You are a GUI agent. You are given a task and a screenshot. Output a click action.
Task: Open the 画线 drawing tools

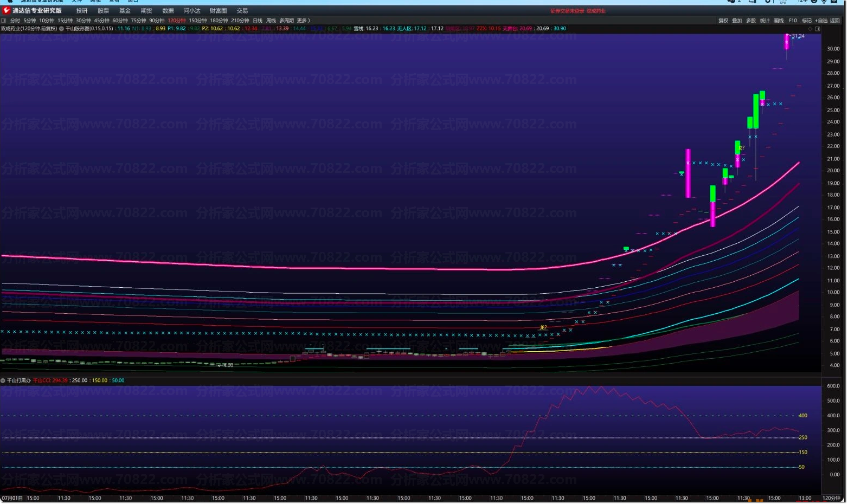click(x=779, y=21)
